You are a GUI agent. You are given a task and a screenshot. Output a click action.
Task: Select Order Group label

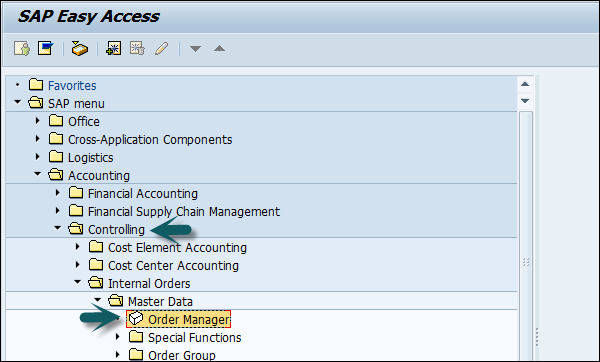coord(182,355)
